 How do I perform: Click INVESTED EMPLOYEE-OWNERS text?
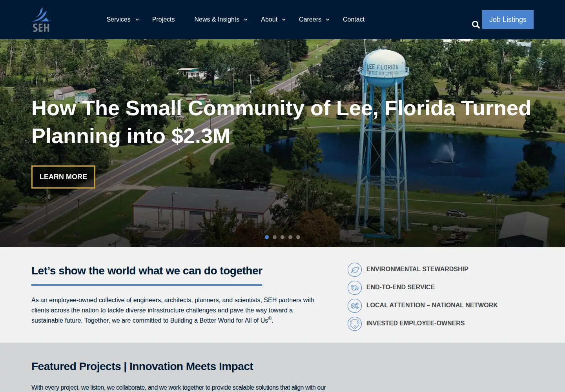(415, 323)
